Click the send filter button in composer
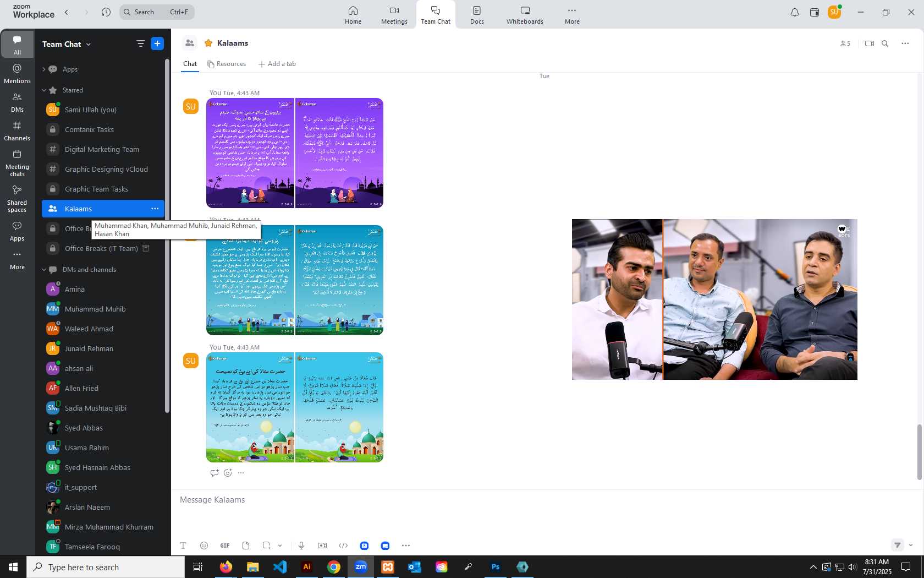Screen dimensions: 924x578 click(x=897, y=545)
